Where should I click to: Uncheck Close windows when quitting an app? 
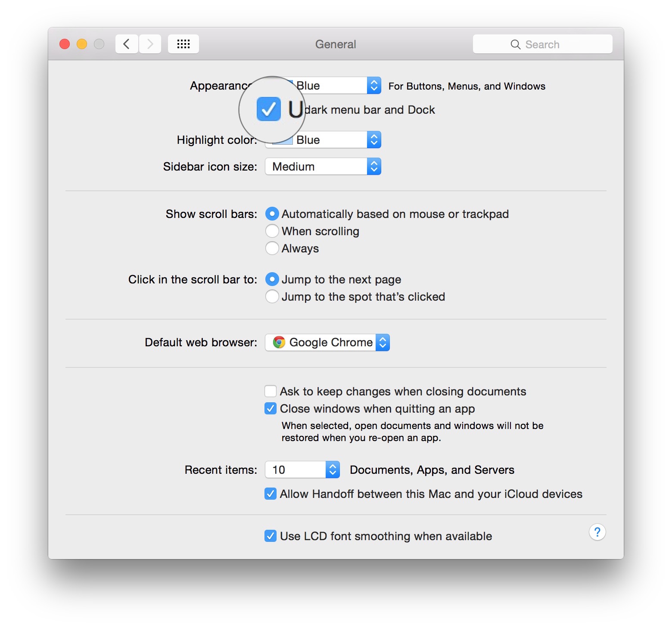tap(271, 408)
